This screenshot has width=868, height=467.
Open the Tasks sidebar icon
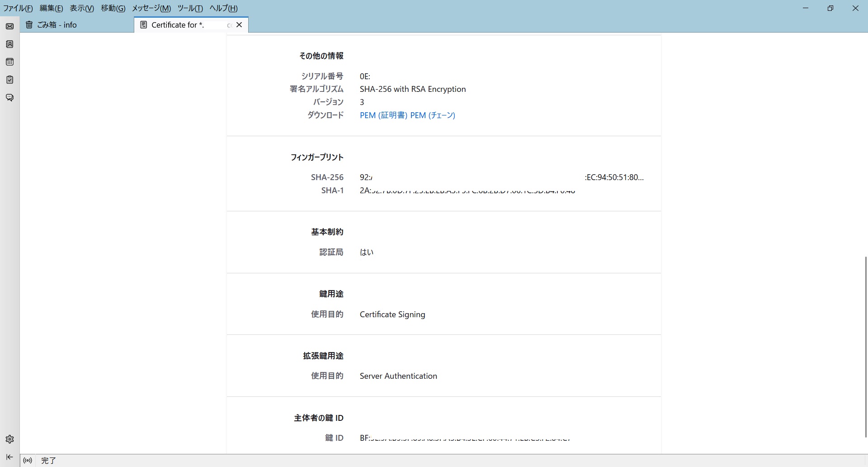[x=9, y=80]
